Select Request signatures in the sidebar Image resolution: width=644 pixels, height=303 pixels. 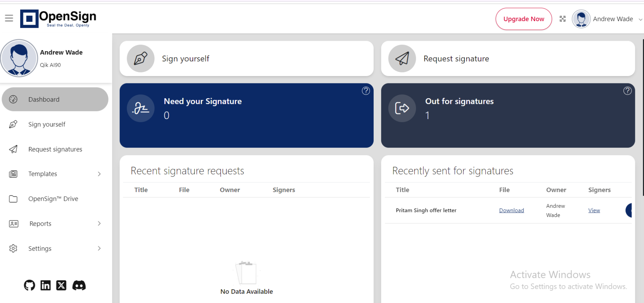(x=55, y=149)
